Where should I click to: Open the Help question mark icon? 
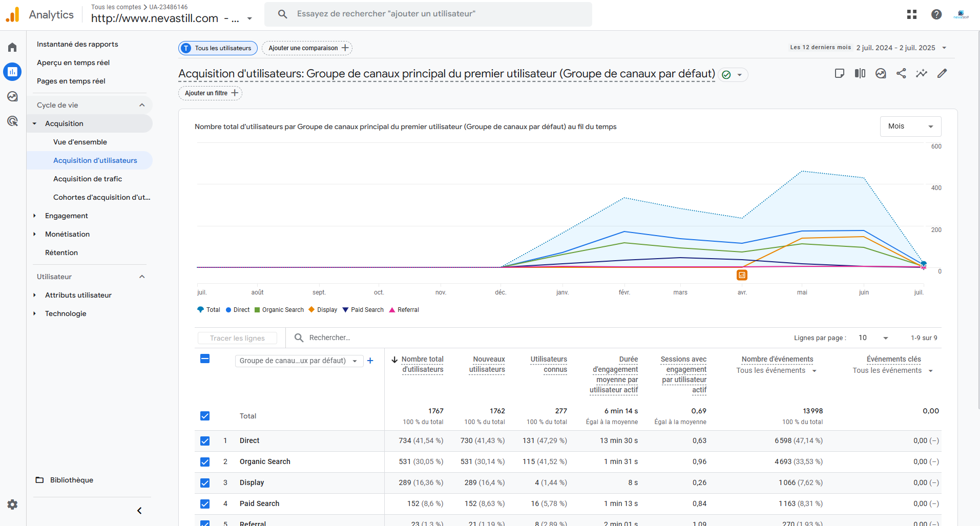936,14
